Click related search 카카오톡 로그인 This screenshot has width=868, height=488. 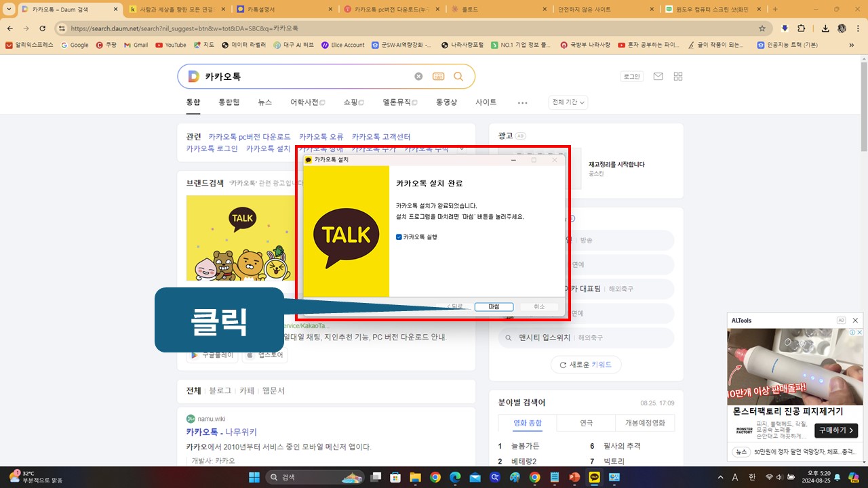(x=212, y=148)
